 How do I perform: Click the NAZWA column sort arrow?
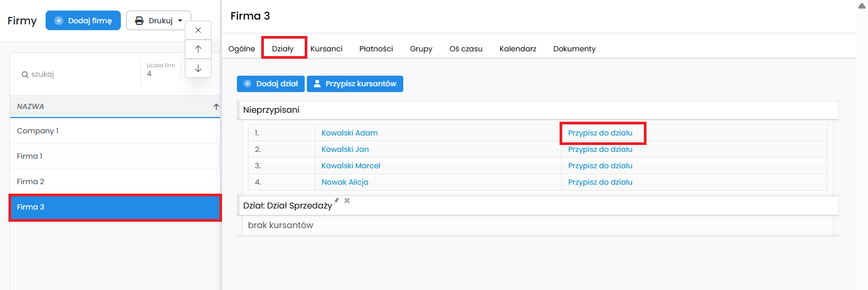pos(216,106)
